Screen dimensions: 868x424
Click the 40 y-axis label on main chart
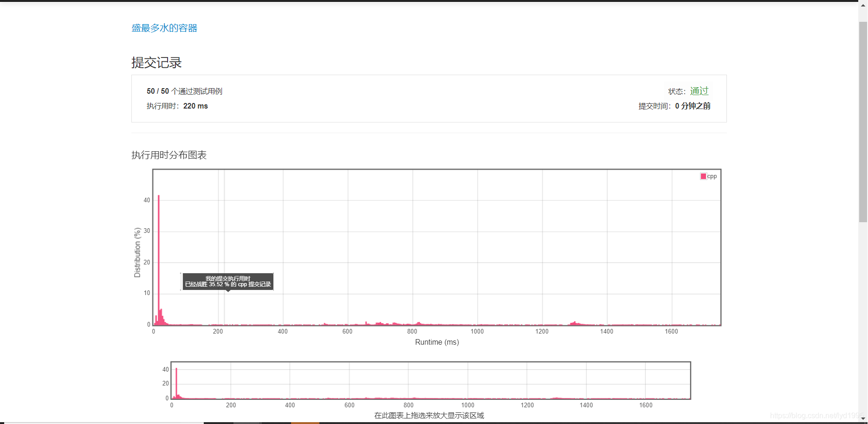(x=147, y=200)
